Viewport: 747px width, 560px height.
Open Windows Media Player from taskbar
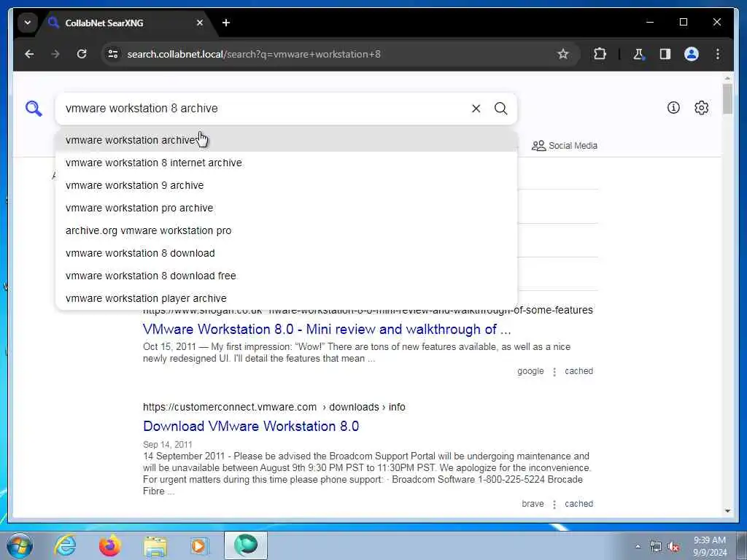tap(199, 545)
